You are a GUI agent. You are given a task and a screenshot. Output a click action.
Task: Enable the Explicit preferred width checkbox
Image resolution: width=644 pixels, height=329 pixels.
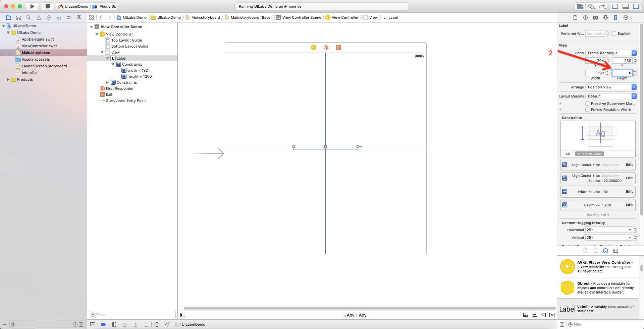click(614, 34)
